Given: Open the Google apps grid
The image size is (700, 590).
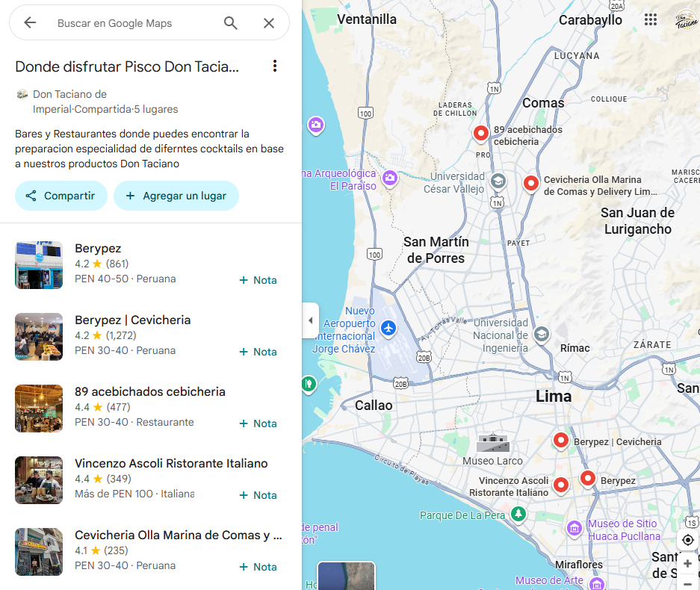Looking at the screenshot, I should point(651,19).
